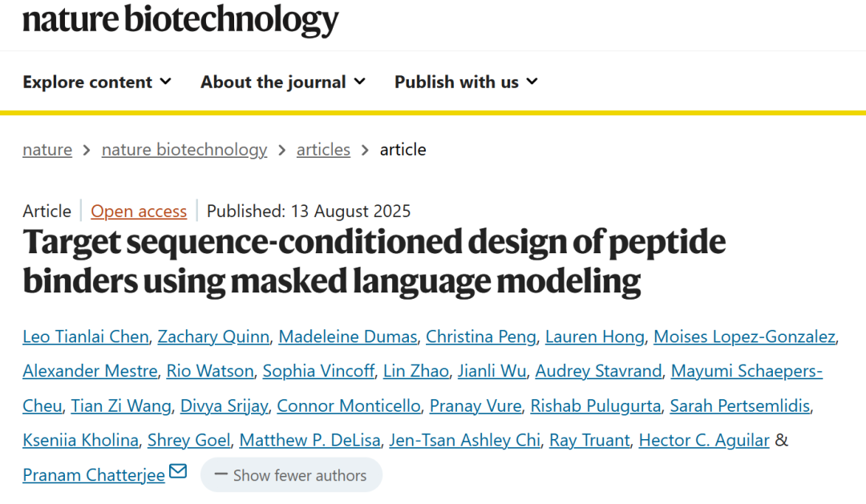866x504 pixels.
Task: Click author Matthew P. DeLisa
Action: coord(310,440)
